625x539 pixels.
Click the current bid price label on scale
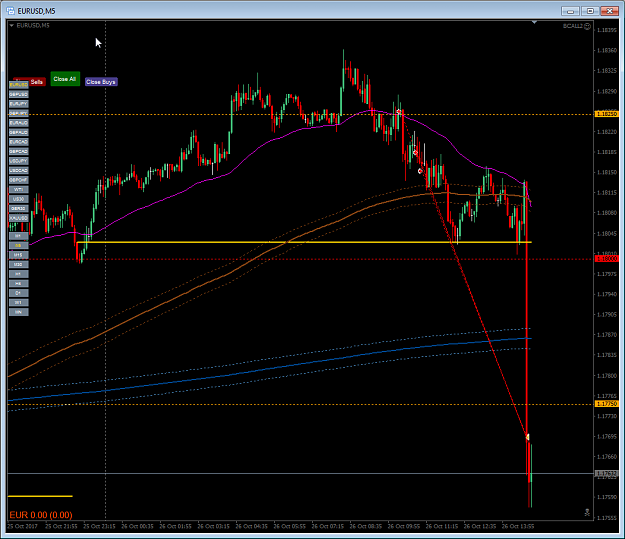pyautogui.click(x=606, y=474)
